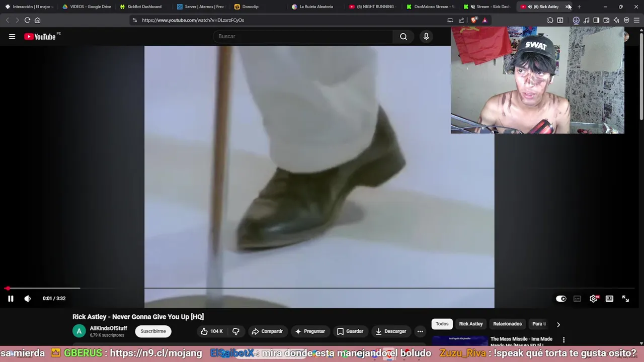Open YouTube guide hamburger menu

(x=12, y=37)
